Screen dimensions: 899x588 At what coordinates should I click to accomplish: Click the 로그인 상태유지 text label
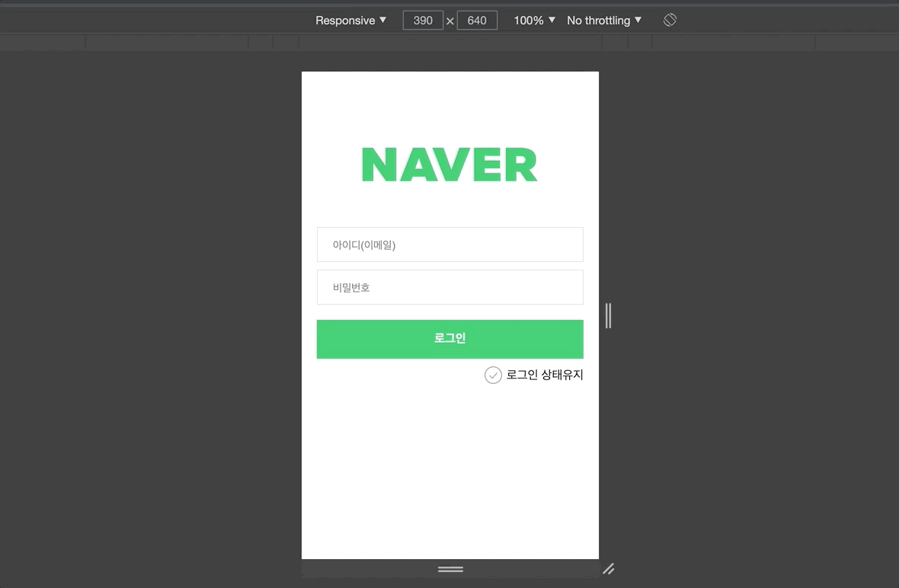545,375
